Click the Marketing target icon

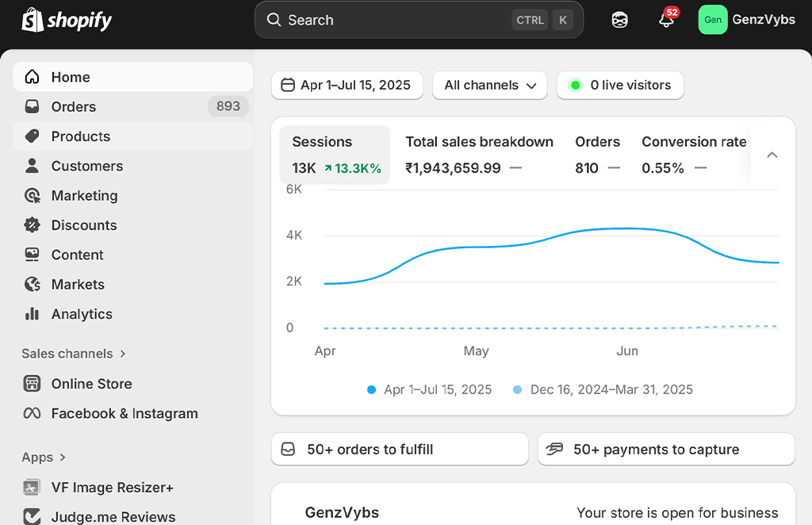(32, 196)
